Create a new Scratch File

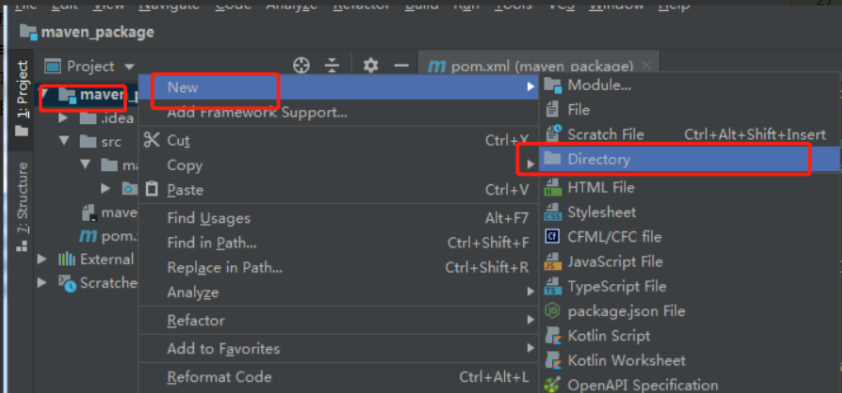pos(689,134)
